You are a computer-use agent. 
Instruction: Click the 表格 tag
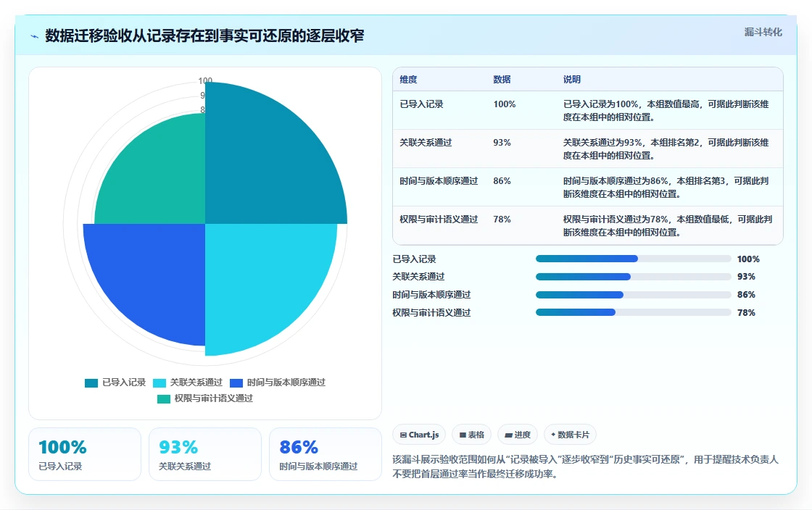click(x=471, y=435)
